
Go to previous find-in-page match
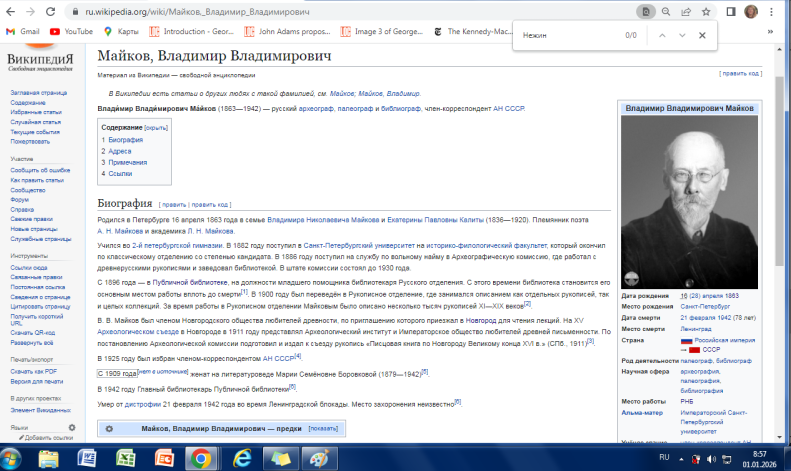660,35
